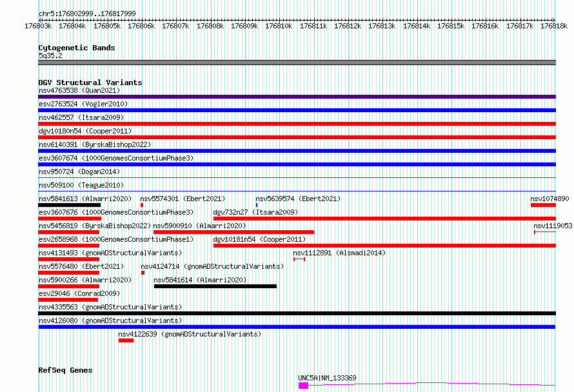
Task: Click the nsv4763538 (Quan2021) variant bar
Action: [297, 97]
